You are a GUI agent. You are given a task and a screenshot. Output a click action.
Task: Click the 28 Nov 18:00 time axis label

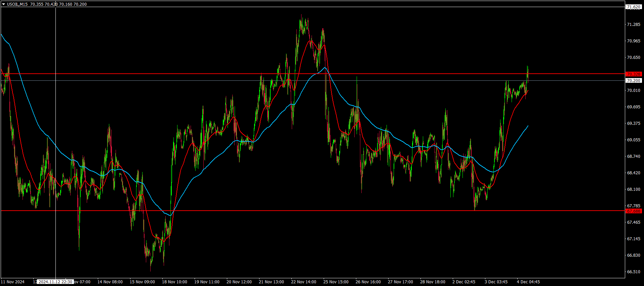433,282
